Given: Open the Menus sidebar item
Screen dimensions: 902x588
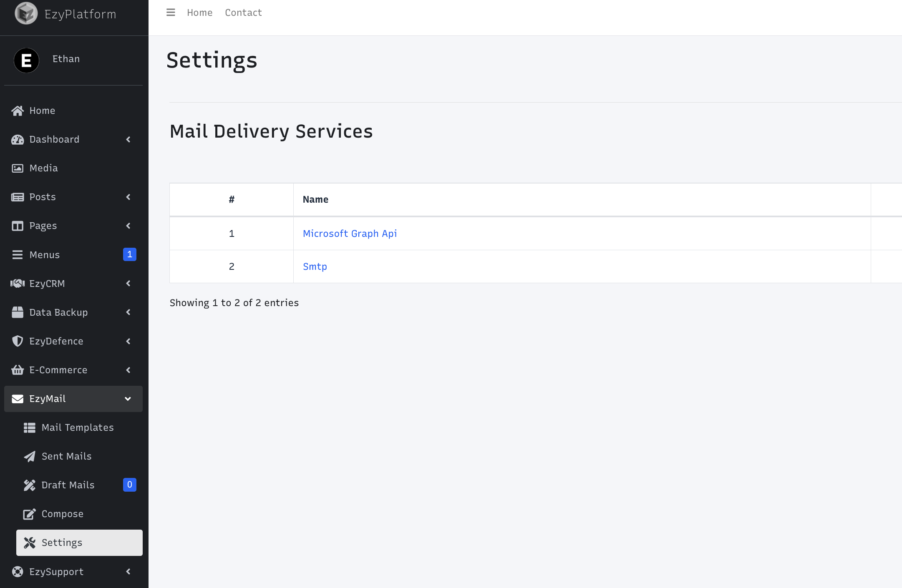Looking at the screenshot, I should (45, 255).
